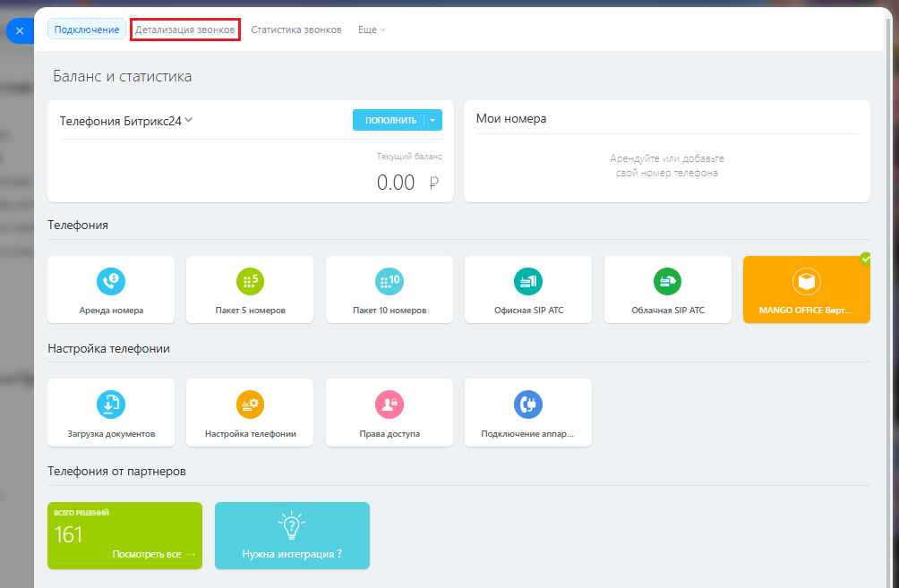Click the Мои номера heading
The width and height of the screenshot is (899, 588).
(511, 119)
